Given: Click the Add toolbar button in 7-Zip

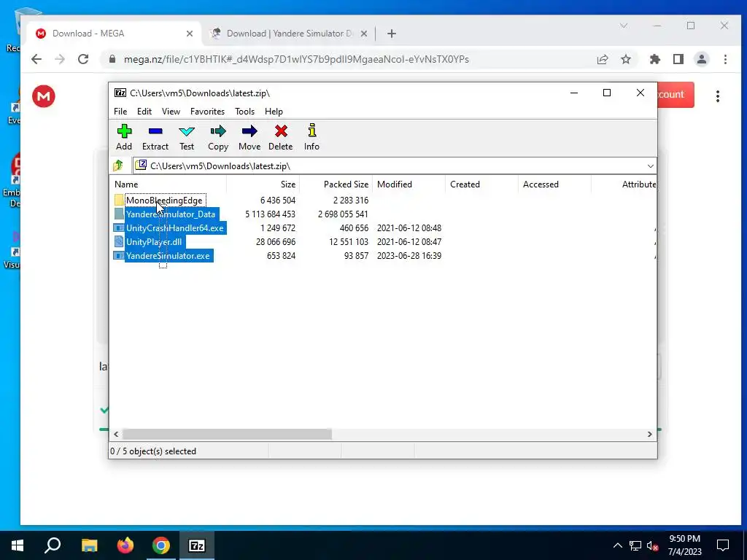Looking at the screenshot, I should [124, 138].
